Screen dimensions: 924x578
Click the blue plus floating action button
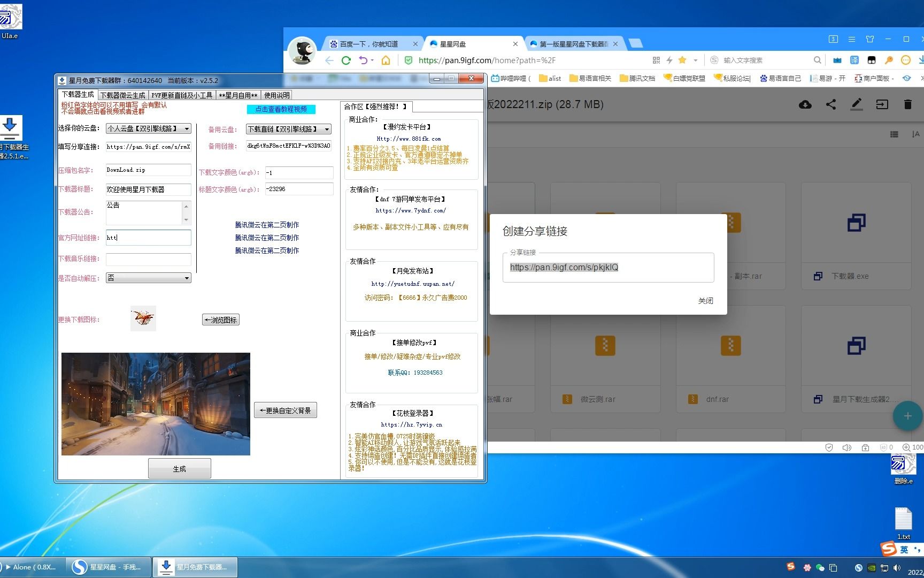[x=907, y=416]
